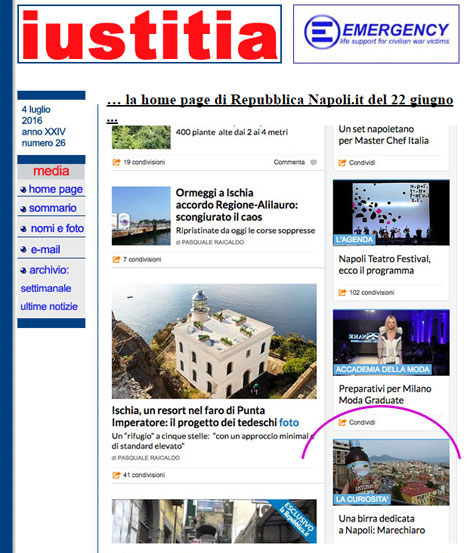The width and height of the screenshot is (470, 553).
Task: Open Napoli Teatro Festival thumbnail image
Action: tap(391, 213)
